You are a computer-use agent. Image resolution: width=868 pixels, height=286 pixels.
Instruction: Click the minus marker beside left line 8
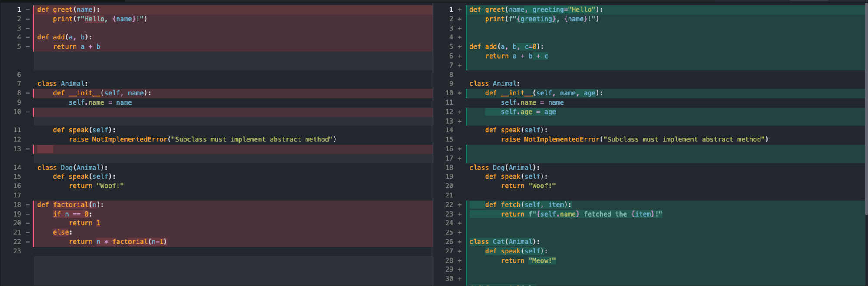pyautogui.click(x=27, y=93)
